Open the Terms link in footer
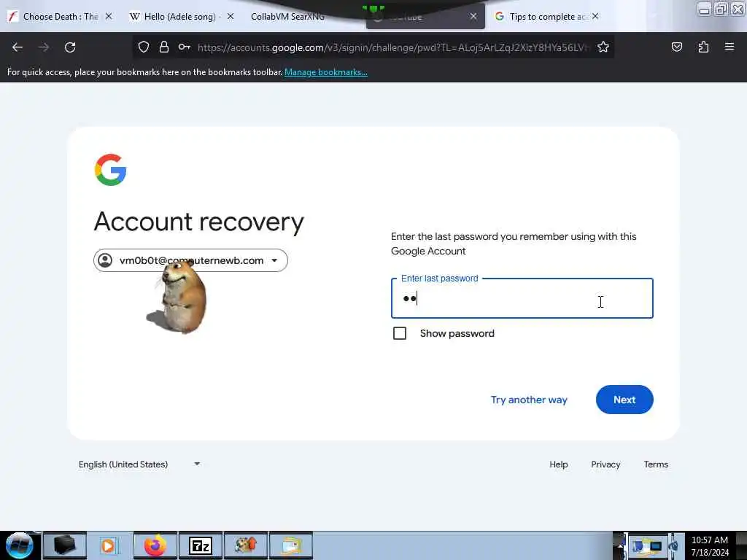Image resolution: width=747 pixels, height=560 pixels. [x=656, y=464]
